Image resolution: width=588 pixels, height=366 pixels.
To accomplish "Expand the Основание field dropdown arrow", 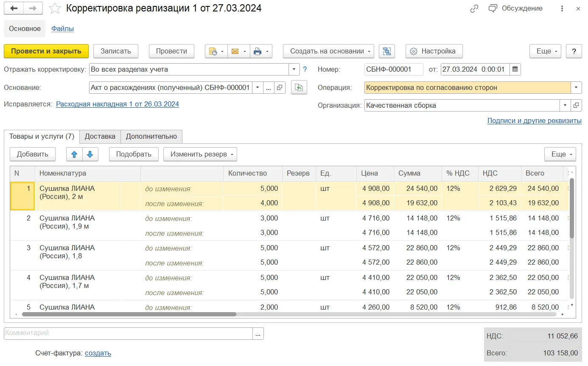I will pyautogui.click(x=258, y=87).
